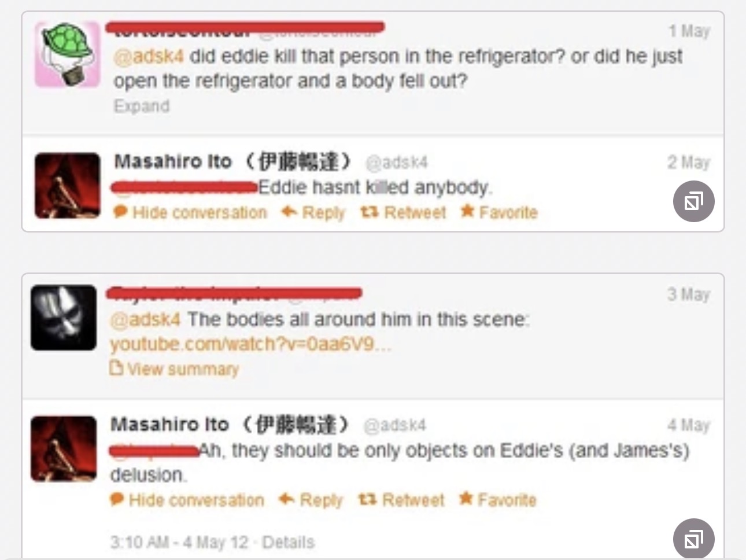Retweet the delusion tweet
The width and height of the screenshot is (746, 560).
401,499
